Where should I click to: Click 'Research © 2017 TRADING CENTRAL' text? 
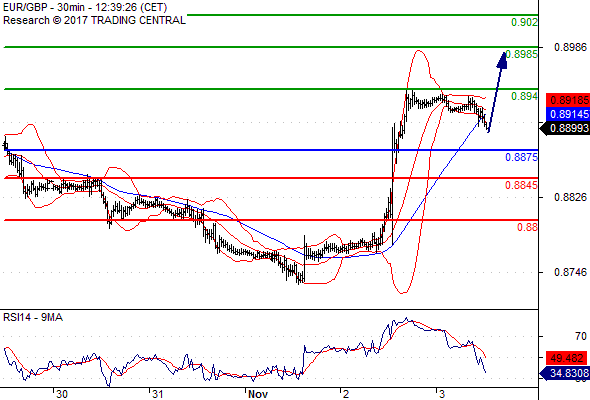(x=94, y=20)
